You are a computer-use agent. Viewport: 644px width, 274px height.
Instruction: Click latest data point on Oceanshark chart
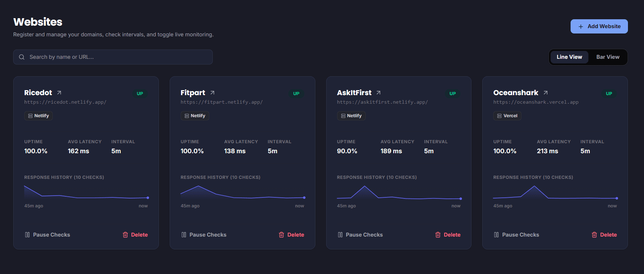(617, 198)
